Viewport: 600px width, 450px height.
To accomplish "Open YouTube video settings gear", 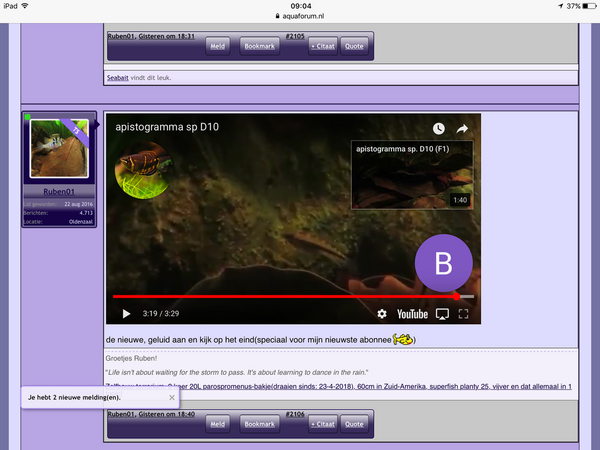I will pyautogui.click(x=381, y=314).
